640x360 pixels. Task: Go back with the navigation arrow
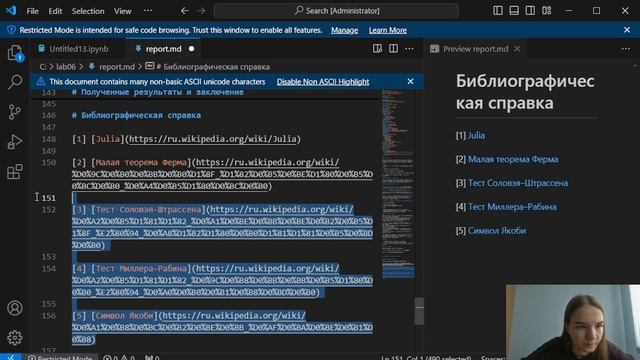coord(184,11)
